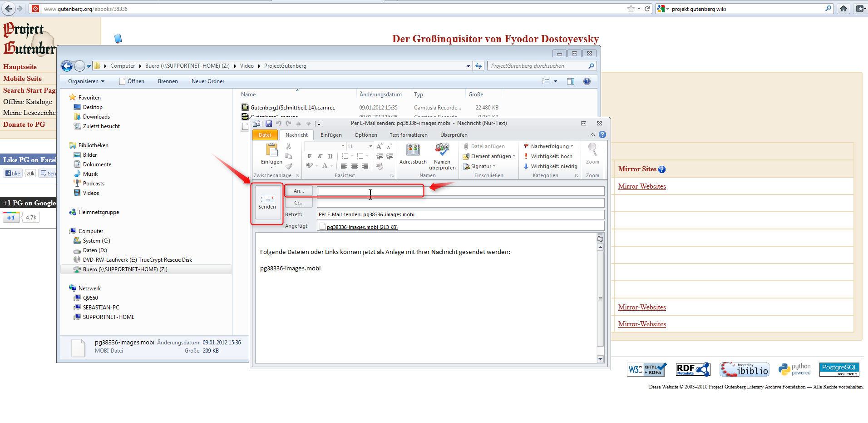The width and height of the screenshot is (868, 423).
Task: Bookmark the page with the star icon
Action: [631, 9]
